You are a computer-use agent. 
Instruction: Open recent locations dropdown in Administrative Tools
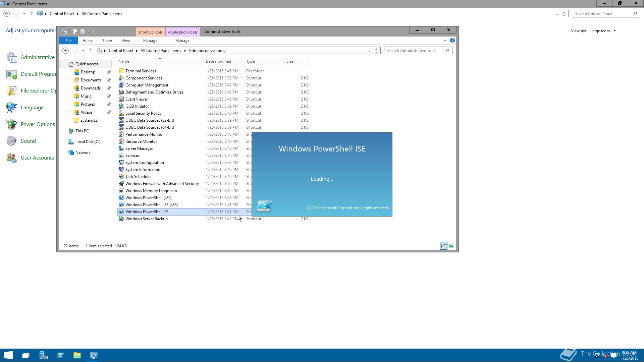tap(83, 51)
